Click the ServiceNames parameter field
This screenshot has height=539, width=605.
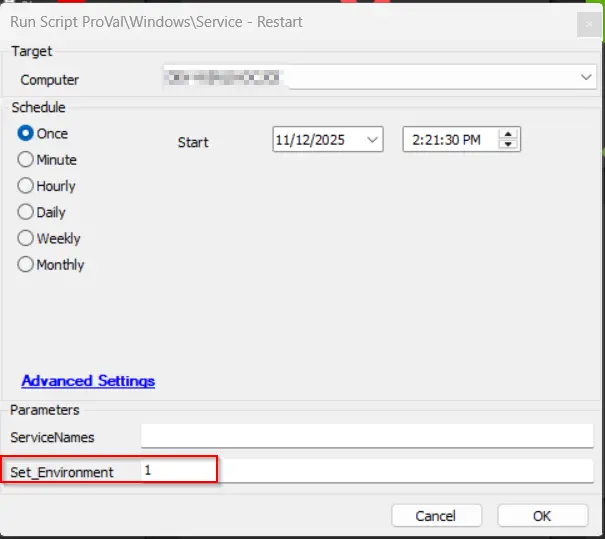[x=366, y=436]
